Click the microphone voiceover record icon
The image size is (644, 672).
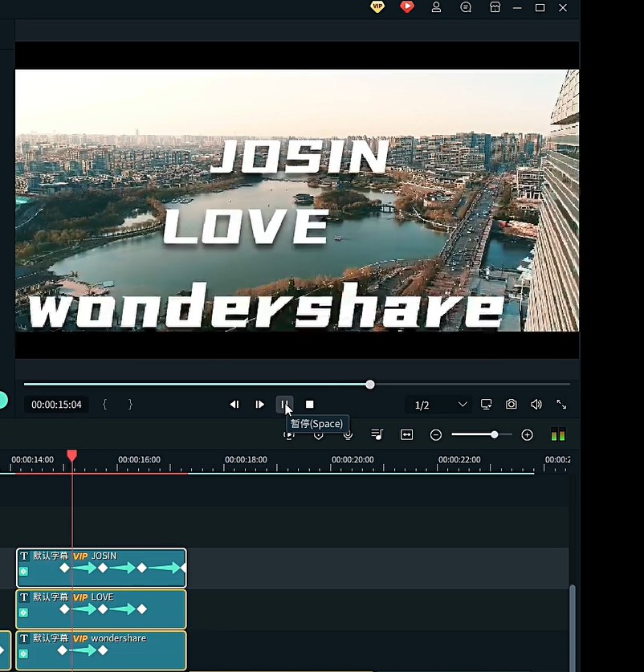coord(348,434)
